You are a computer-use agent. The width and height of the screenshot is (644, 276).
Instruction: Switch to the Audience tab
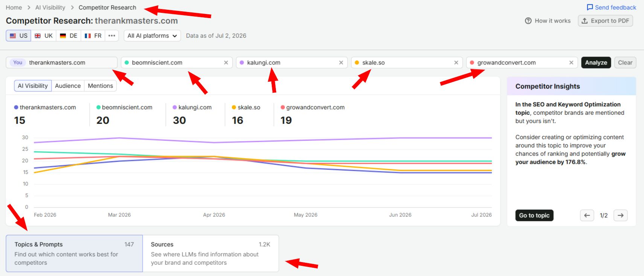[x=68, y=86]
